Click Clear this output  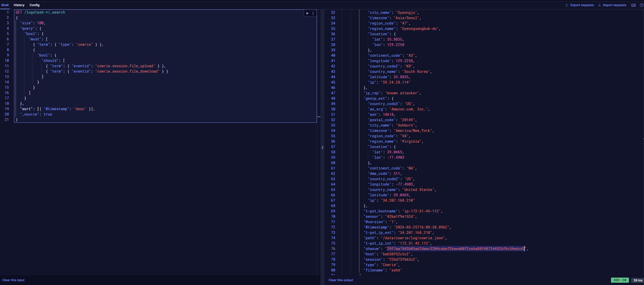pos(341,280)
